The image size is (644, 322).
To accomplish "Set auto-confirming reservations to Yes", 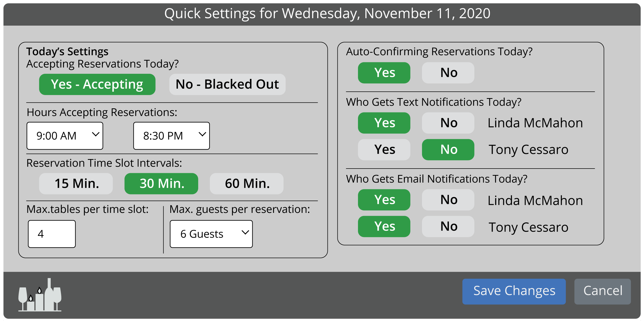I will [x=384, y=73].
